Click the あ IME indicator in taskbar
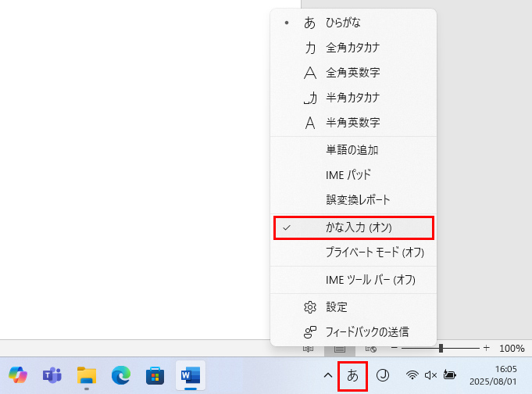The width and height of the screenshot is (532, 394). pos(352,376)
